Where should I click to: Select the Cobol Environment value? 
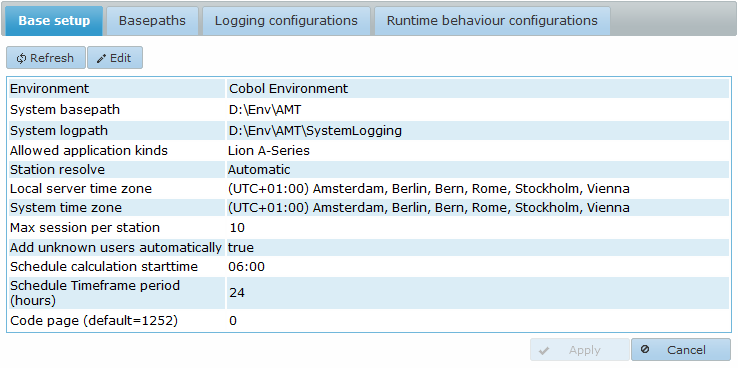click(x=288, y=88)
